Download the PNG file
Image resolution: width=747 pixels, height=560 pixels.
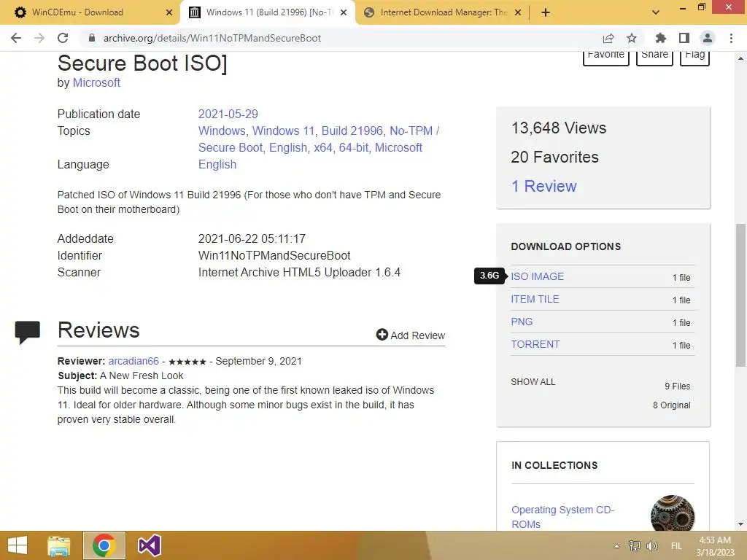pos(522,322)
